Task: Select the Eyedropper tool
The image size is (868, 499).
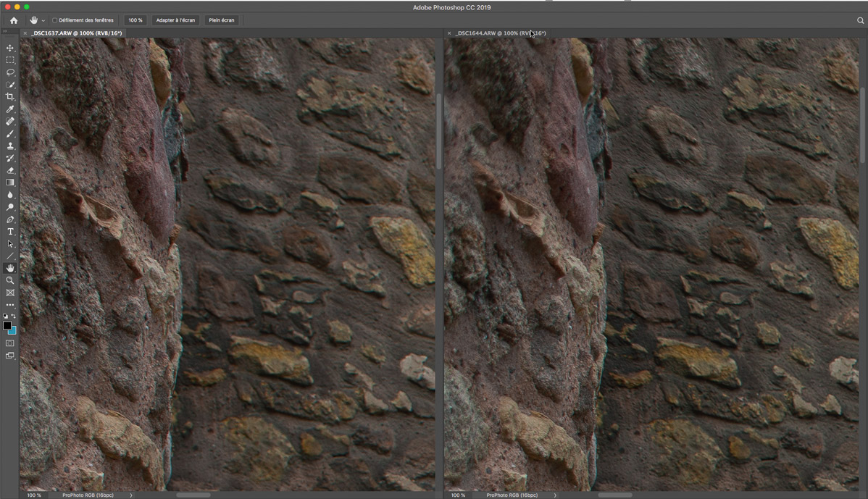Action: coord(10,109)
